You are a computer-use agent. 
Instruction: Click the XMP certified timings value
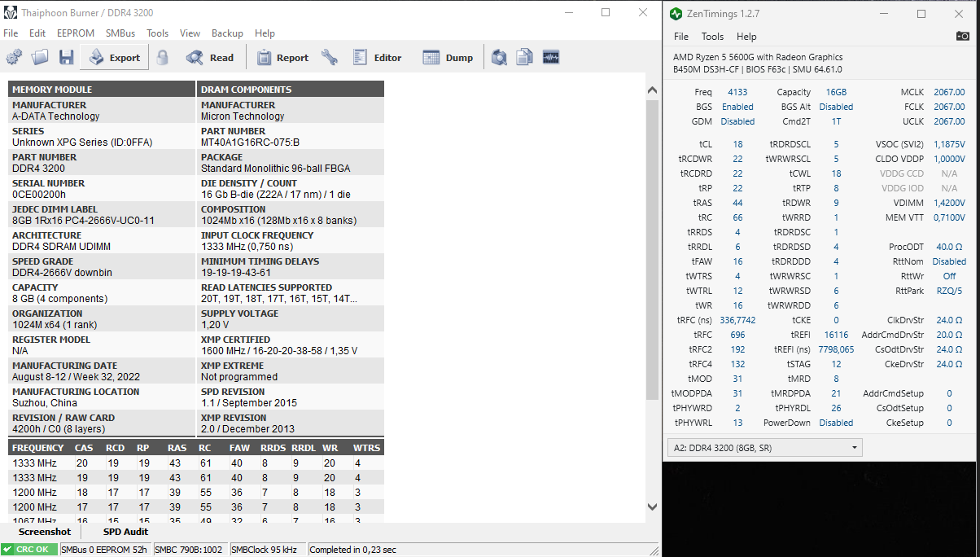point(279,351)
